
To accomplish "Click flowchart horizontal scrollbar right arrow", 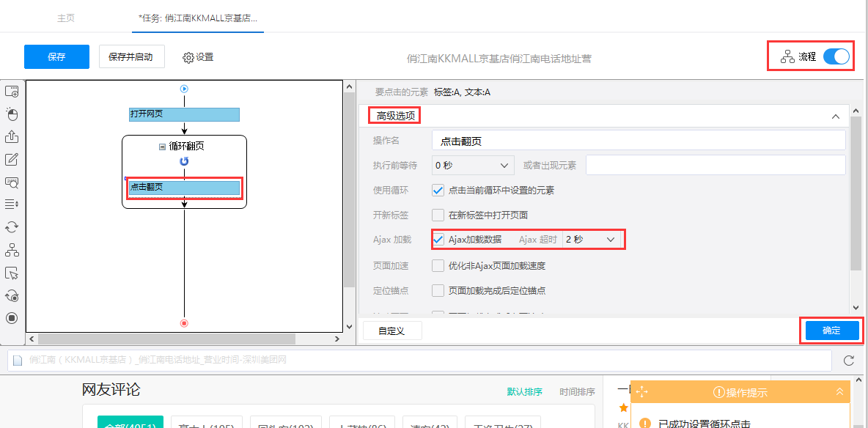I will 338,339.
